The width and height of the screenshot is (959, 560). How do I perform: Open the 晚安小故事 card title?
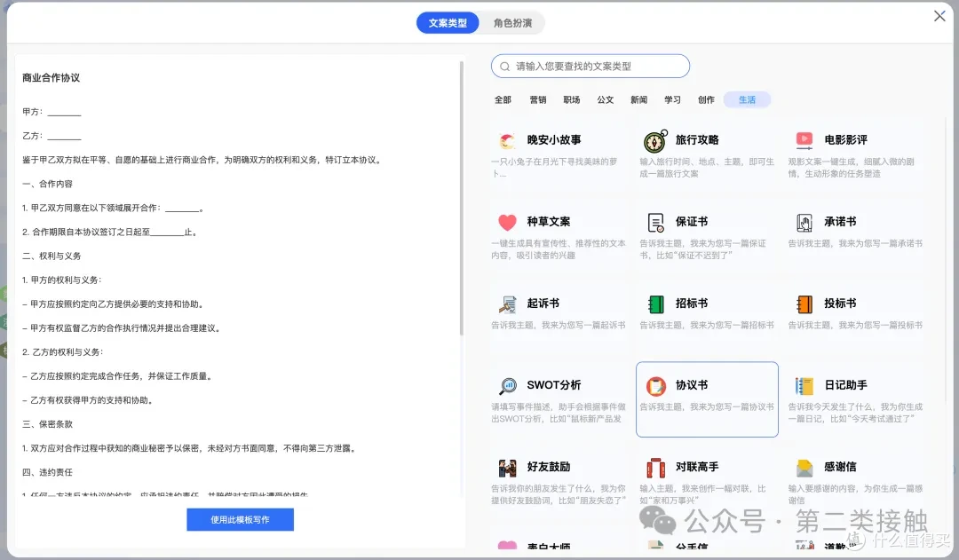pyautogui.click(x=553, y=140)
